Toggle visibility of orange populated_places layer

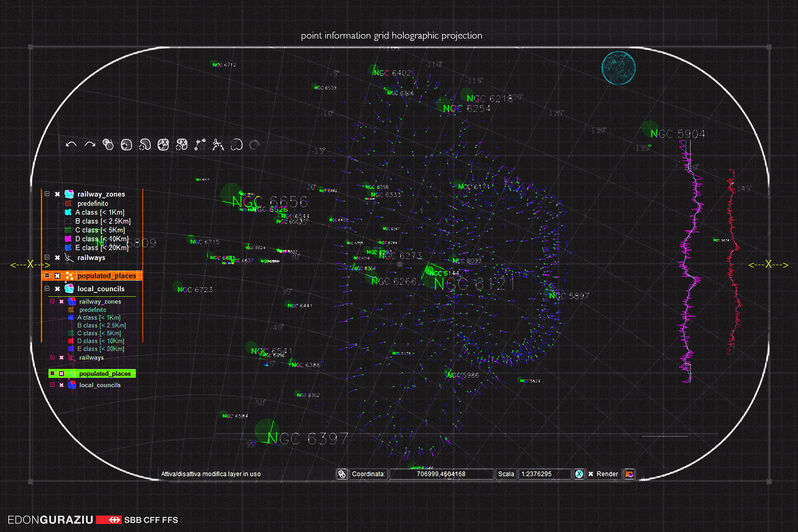57,276
